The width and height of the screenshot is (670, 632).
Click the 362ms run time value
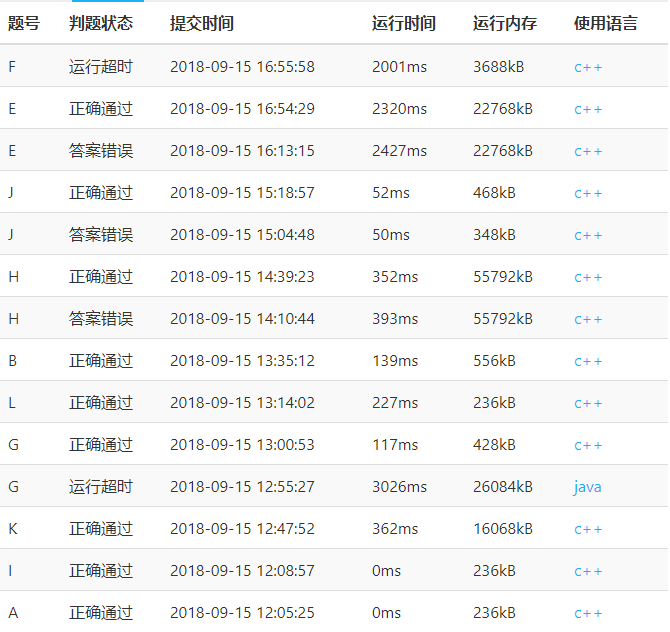(x=395, y=529)
